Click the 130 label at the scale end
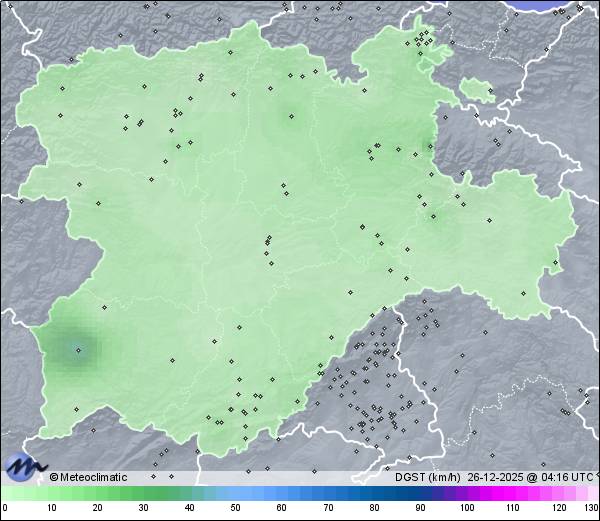This screenshot has height=521, width=600. tap(590, 508)
